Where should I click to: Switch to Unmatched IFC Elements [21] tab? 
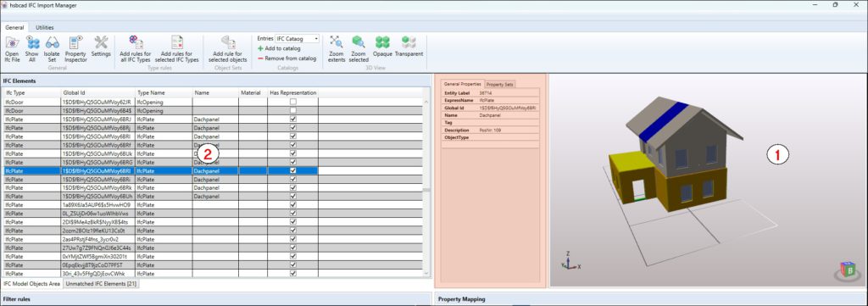(101, 284)
